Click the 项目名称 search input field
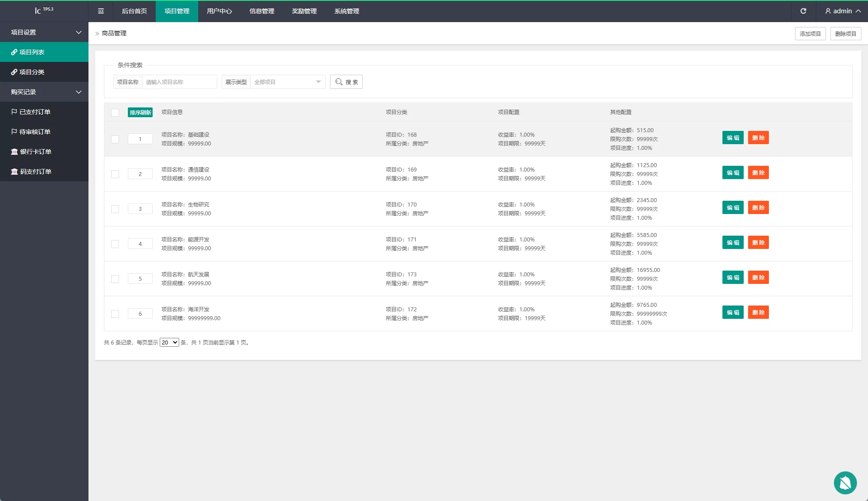 tap(179, 82)
